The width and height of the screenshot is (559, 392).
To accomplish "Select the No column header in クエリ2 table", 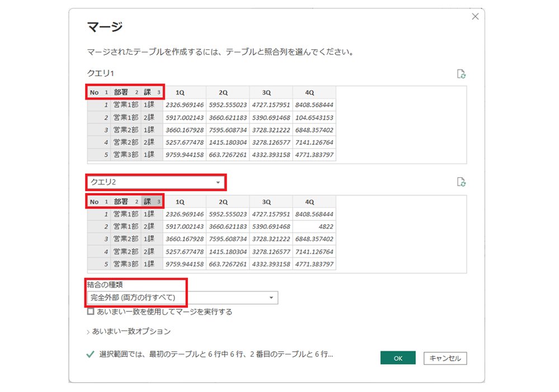I will pyautogui.click(x=99, y=201).
